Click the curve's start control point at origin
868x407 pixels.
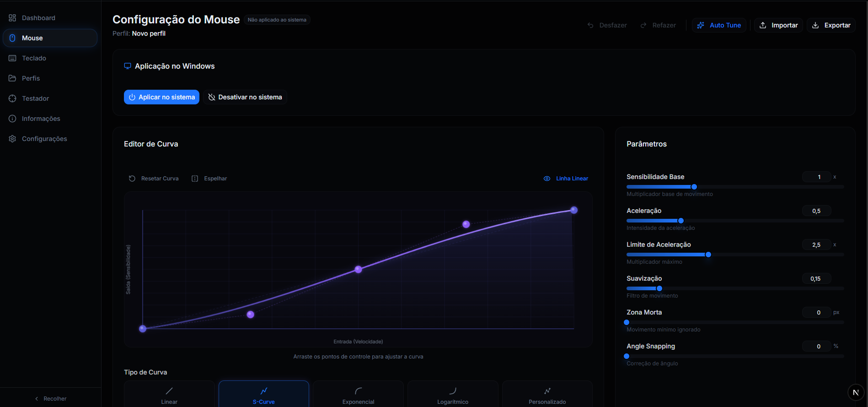click(x=143, y=328)
